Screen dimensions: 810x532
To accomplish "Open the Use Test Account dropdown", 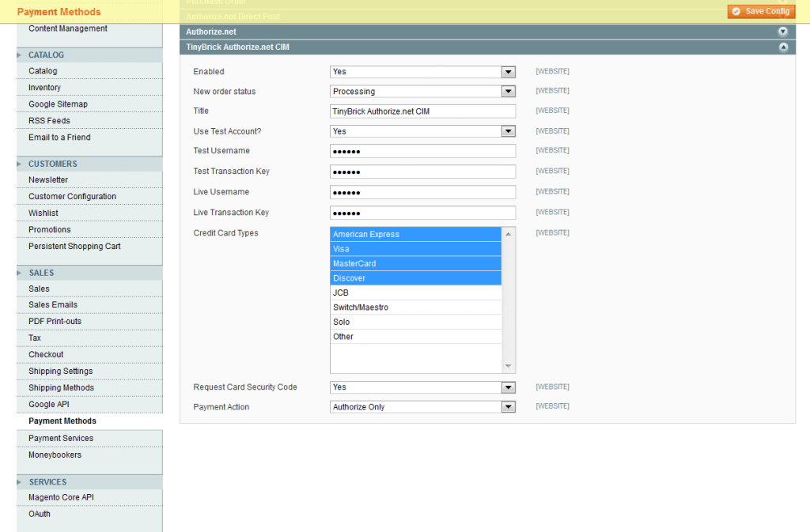I will point(422,131).
